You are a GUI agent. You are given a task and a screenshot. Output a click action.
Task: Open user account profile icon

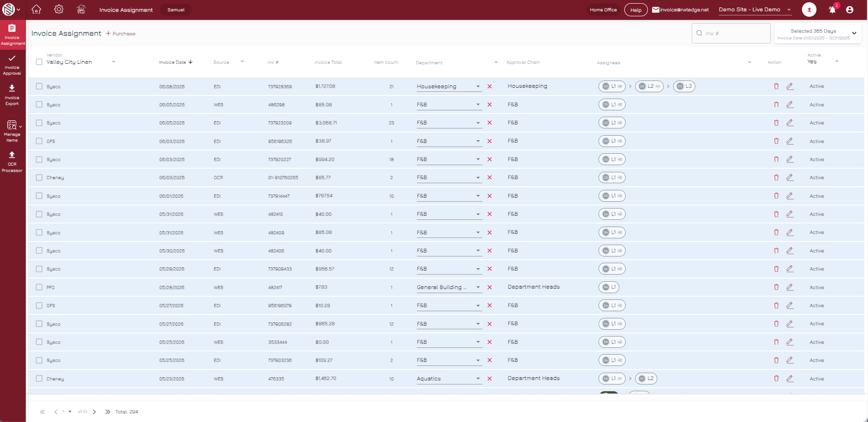pyautogui.click(x=849, y=9)
